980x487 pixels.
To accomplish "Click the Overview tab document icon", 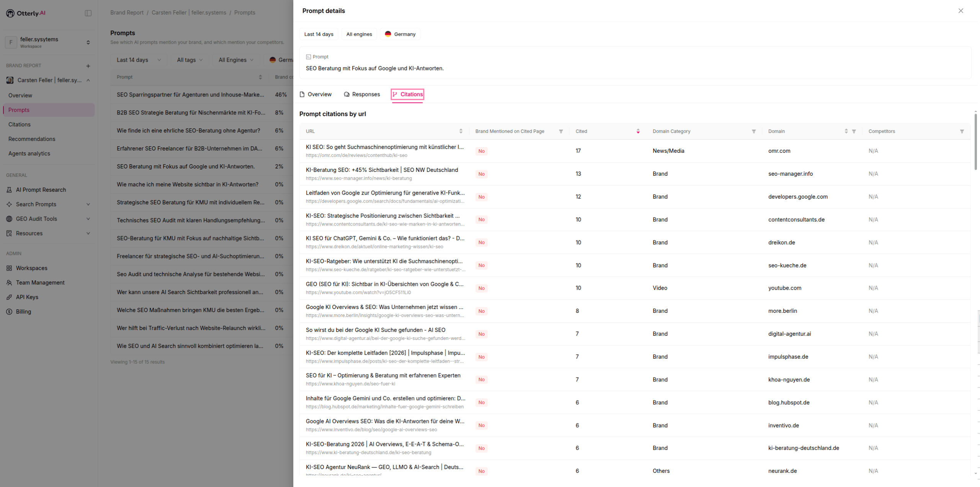I will click(x=302, y=95).
